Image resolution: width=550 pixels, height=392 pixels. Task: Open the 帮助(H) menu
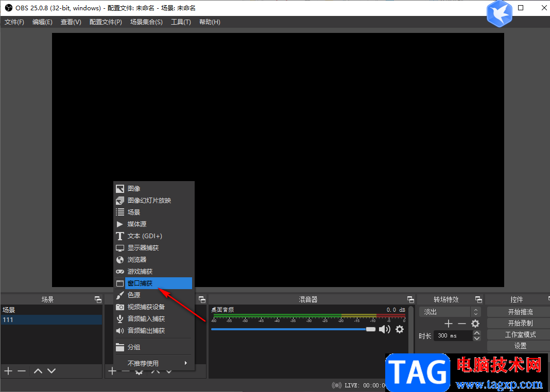pyautogui.click(x=210, y=22)
